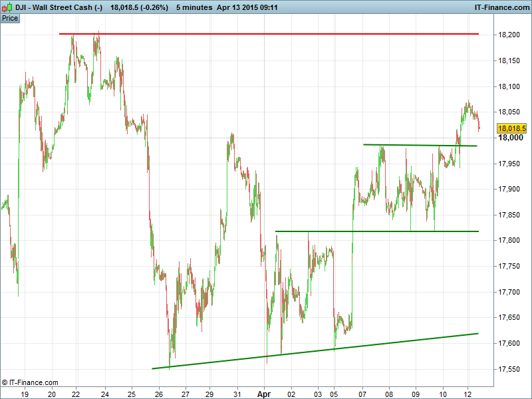
Task: Click the Apr 13 2015 09:11 timestamp
Action: tap(247, 7)
